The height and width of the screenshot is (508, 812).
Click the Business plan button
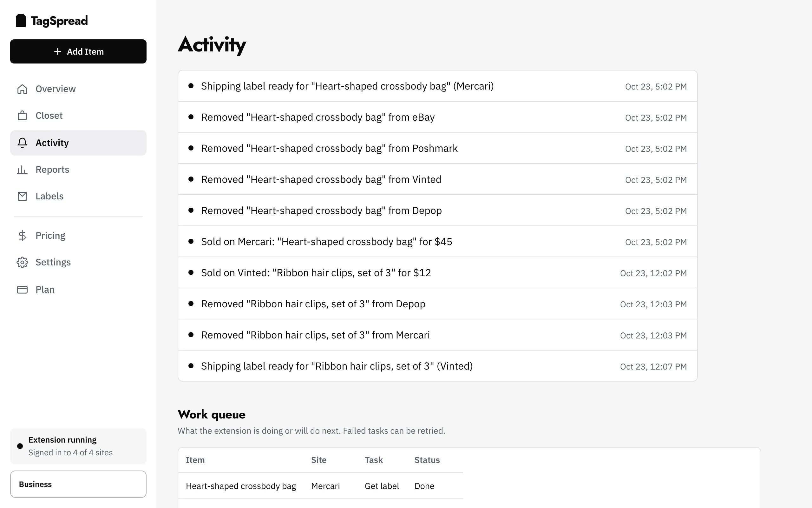point(78,484)
